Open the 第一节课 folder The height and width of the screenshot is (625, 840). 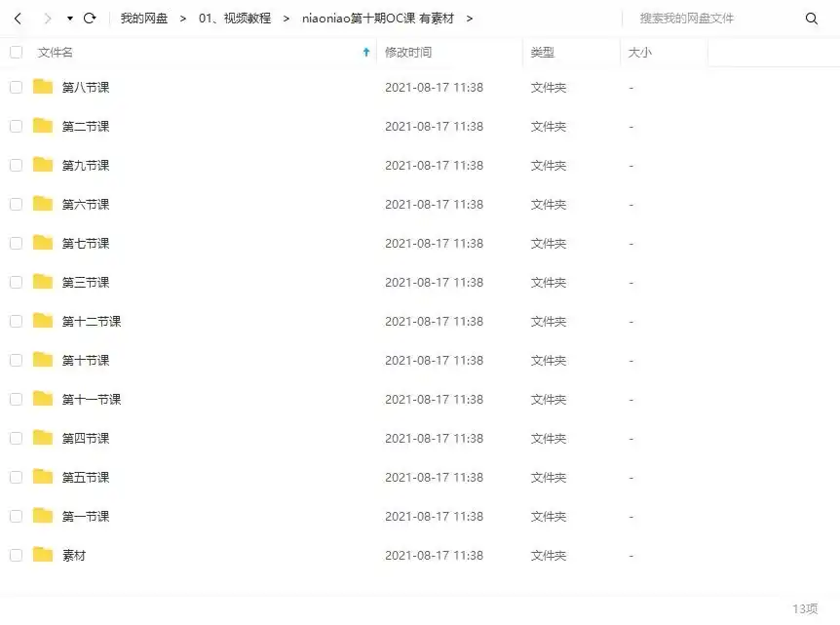tap(85, 516)
